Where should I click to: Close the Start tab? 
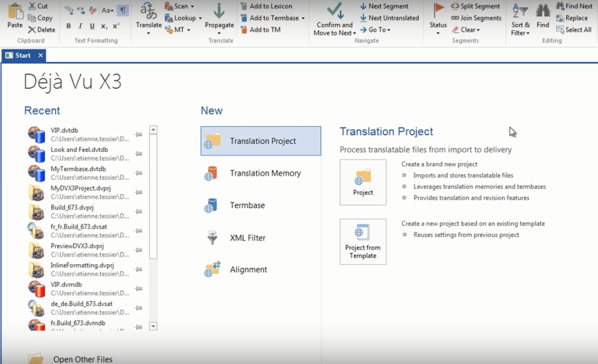pyautogui.click(x=40, y=55)
